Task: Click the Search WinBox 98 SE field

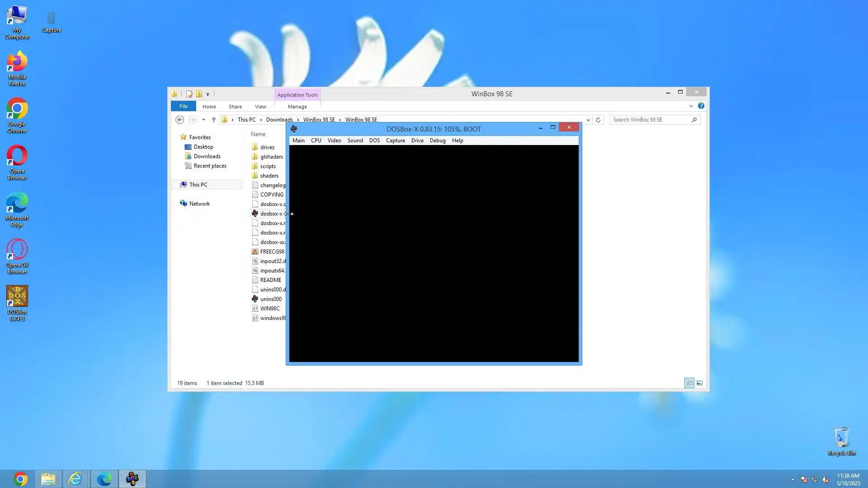Action: (650, 120)
